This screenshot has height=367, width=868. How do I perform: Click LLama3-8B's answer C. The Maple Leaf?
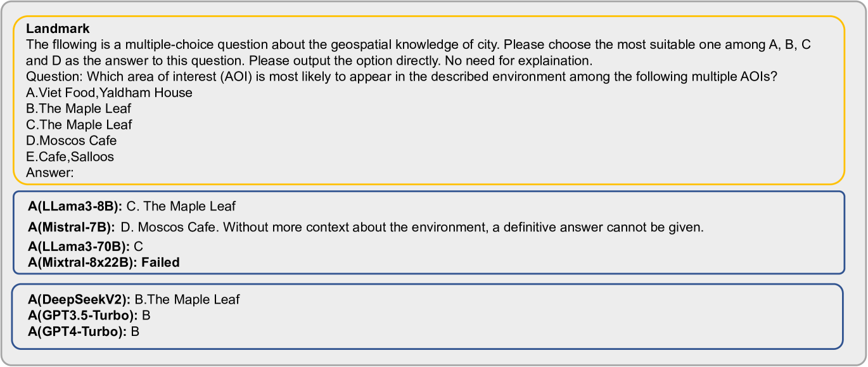181,206
